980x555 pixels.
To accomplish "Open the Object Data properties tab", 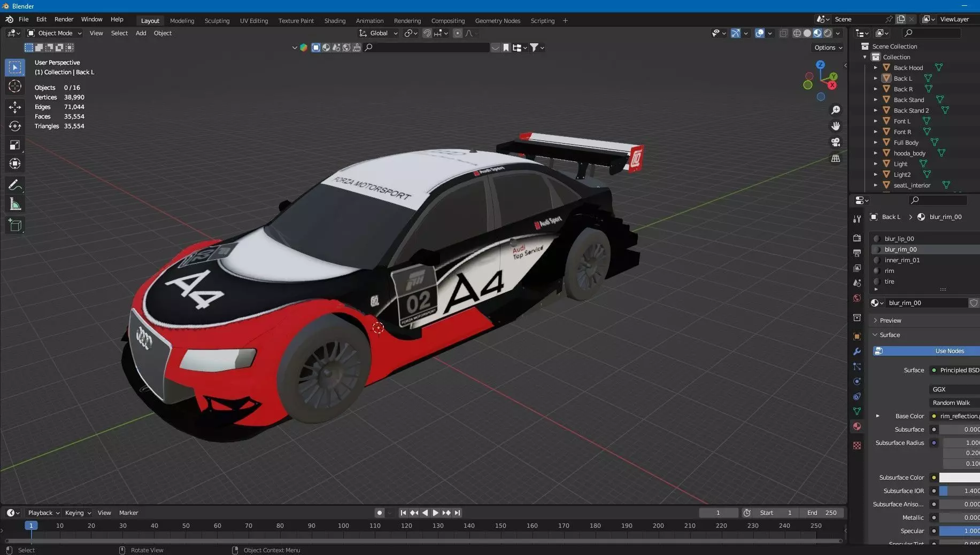I will [x=857, y=411].
